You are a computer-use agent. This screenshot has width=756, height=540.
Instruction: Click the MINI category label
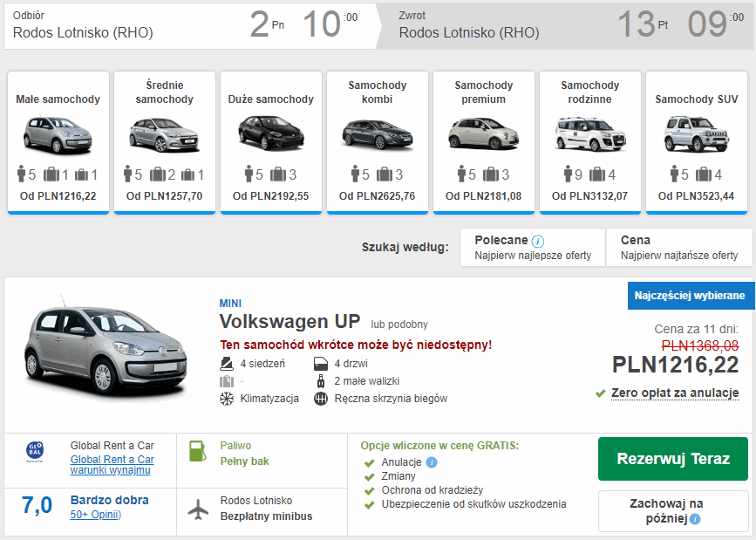coord(230,304)
